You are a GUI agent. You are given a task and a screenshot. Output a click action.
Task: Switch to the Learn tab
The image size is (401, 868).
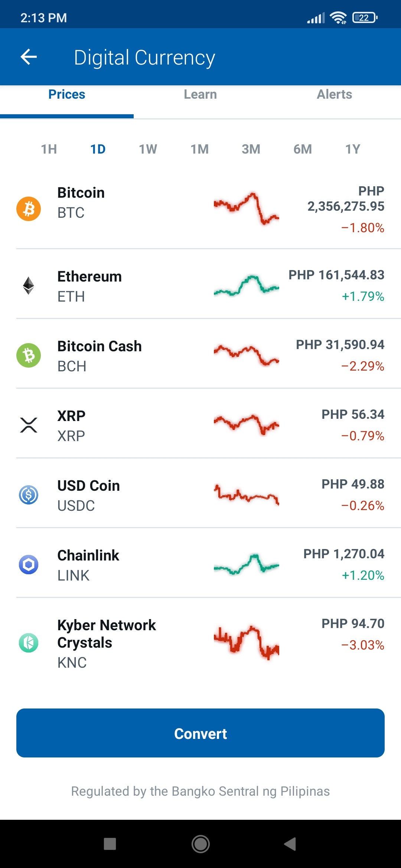point(200,95)
